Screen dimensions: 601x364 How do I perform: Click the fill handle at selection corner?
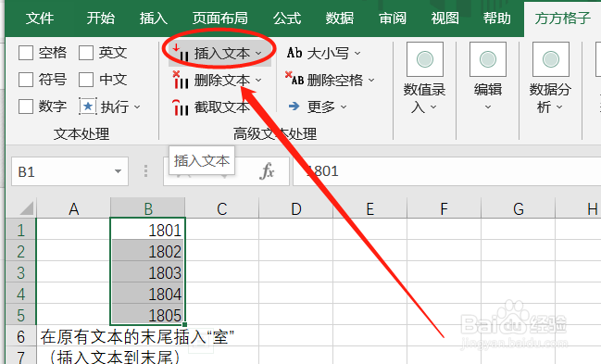click(x=185, y=324)
